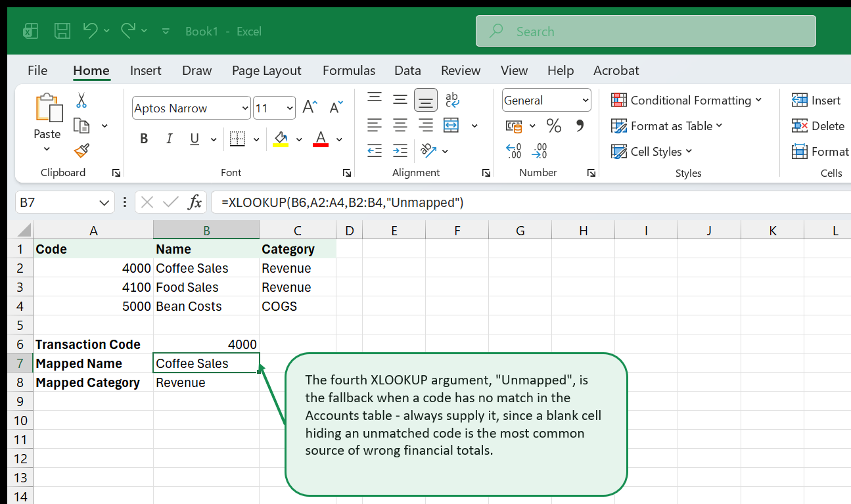The width and height of the screenshot is (851, 504).
Task: Select row 8 header
Action: [x=20, y=382]
